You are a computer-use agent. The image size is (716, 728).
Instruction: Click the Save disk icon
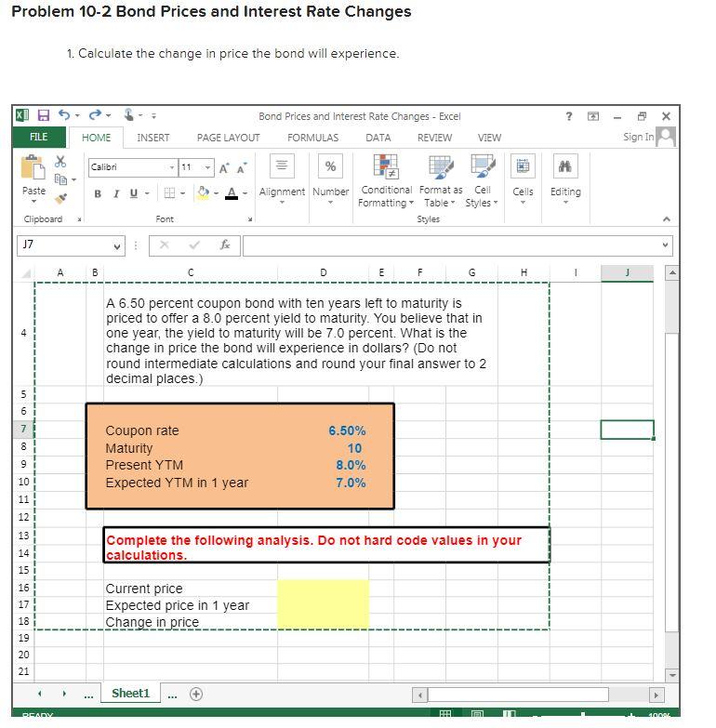point(43,115)
